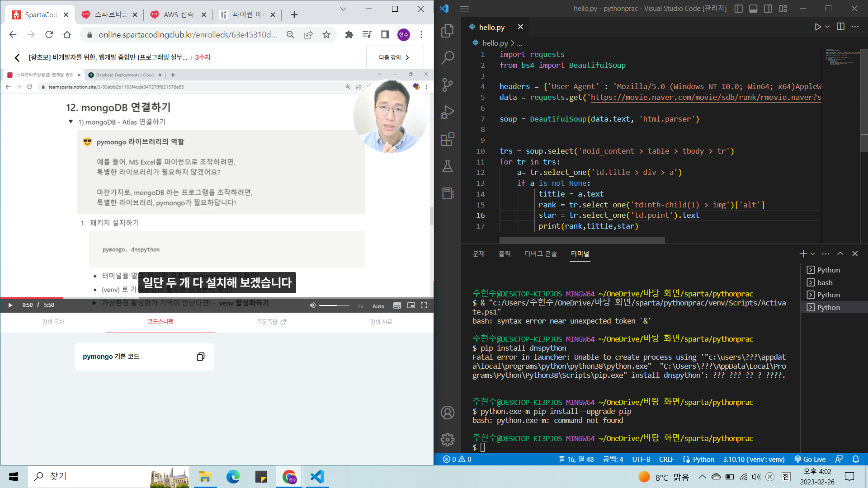Open Chrome profile avatar
Image resolution: width=868 pixels, height=488 pixels.
[x=403, y=35]
